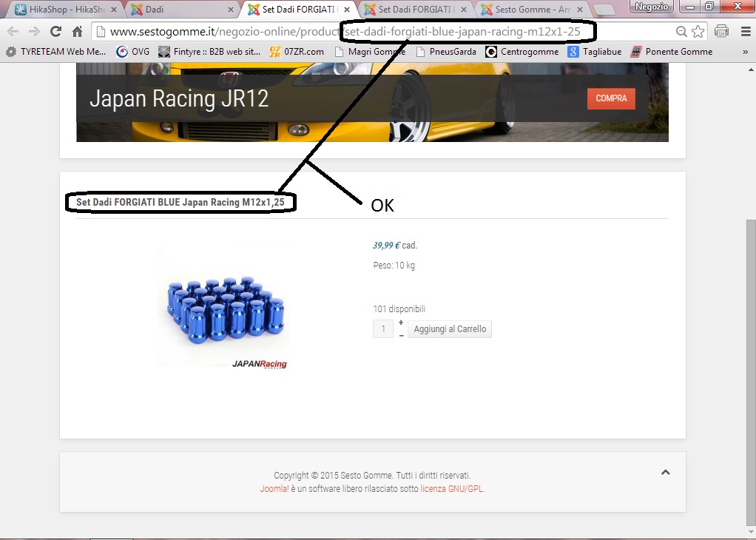Show more bookmarks via chevron overflow
Viewport: 756px width, 540px height.
pyautogui.click(x=746, y=52)
